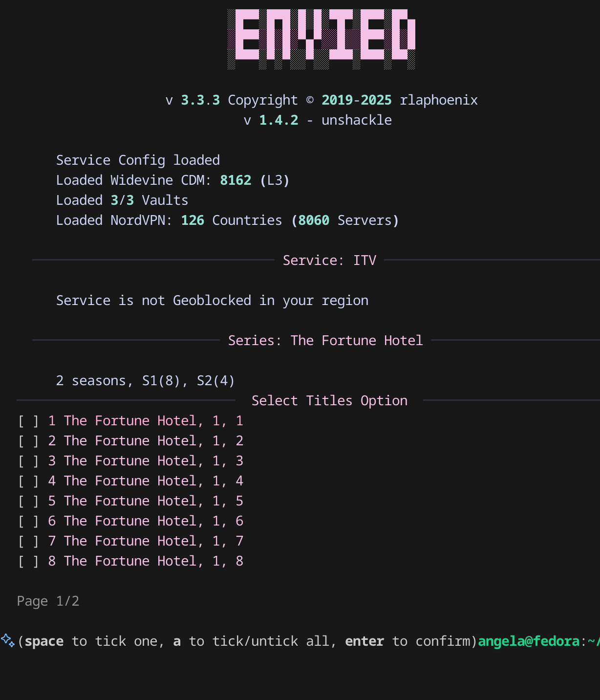Click the "Loaded Widevine CDM: 8162 (L3)" line
This screenshot has width=600, height=700.
point(172,180)
